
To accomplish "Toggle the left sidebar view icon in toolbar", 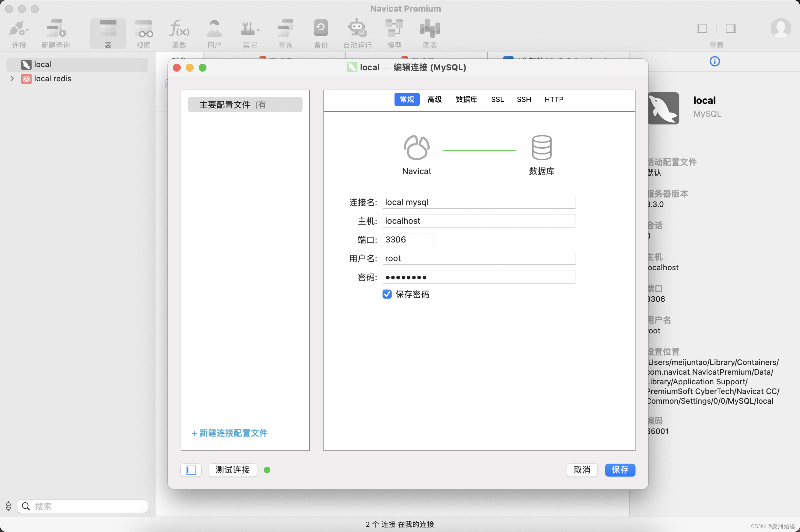I will click(x=702, y=28).
